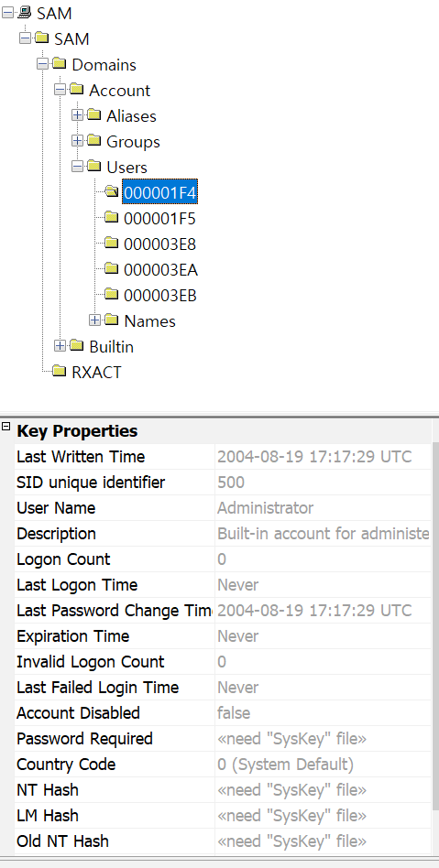
Task: Expand the Builtin node
Action: [x=60, y=345]
